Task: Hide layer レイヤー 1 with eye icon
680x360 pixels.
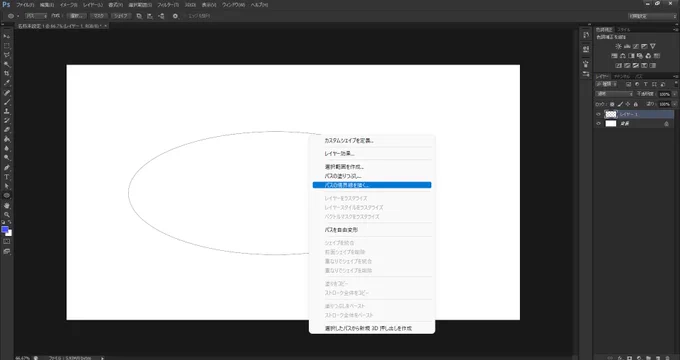Action: tap(598, 115)
